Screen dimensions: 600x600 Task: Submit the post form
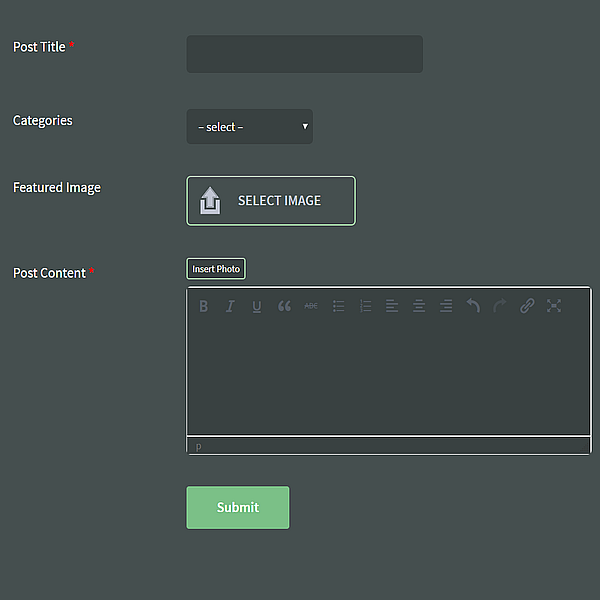237,507
